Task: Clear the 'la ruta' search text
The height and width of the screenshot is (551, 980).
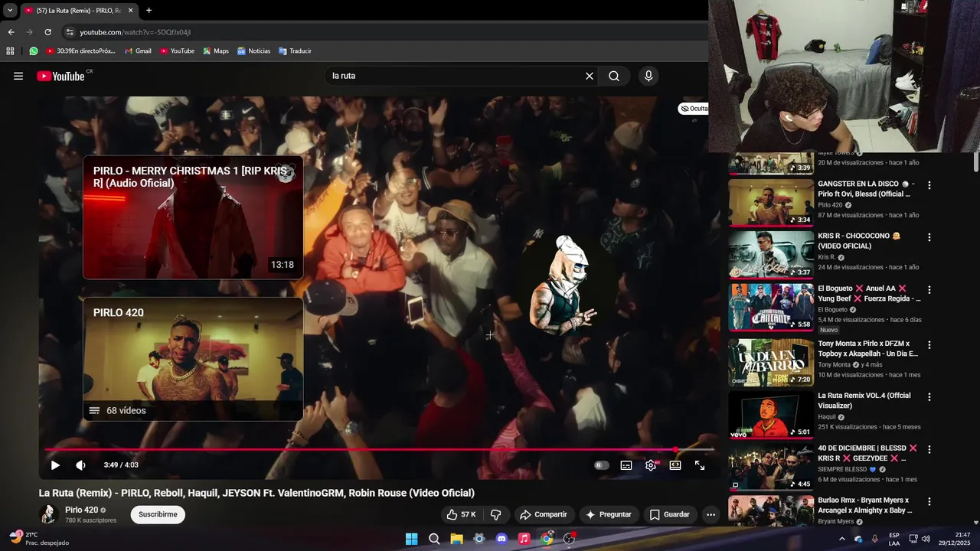Action: pyautogui.click(x=590, y=76)
